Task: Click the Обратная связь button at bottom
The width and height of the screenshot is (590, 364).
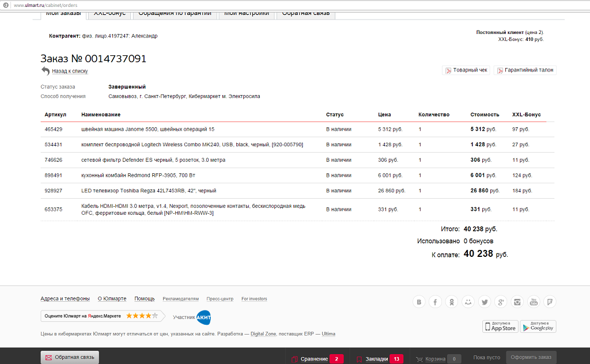Action: (70, 358)
